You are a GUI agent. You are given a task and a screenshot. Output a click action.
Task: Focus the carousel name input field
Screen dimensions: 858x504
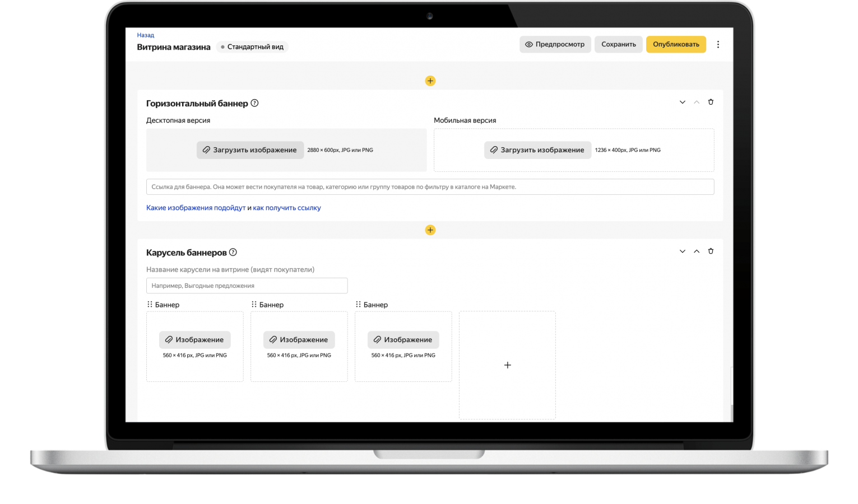(x=247, y=286)
